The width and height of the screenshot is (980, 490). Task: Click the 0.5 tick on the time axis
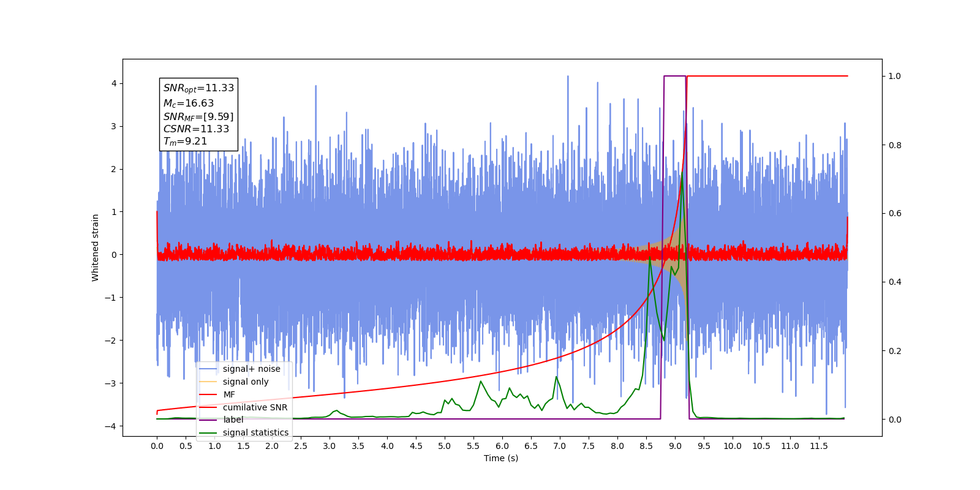(186, 446)
